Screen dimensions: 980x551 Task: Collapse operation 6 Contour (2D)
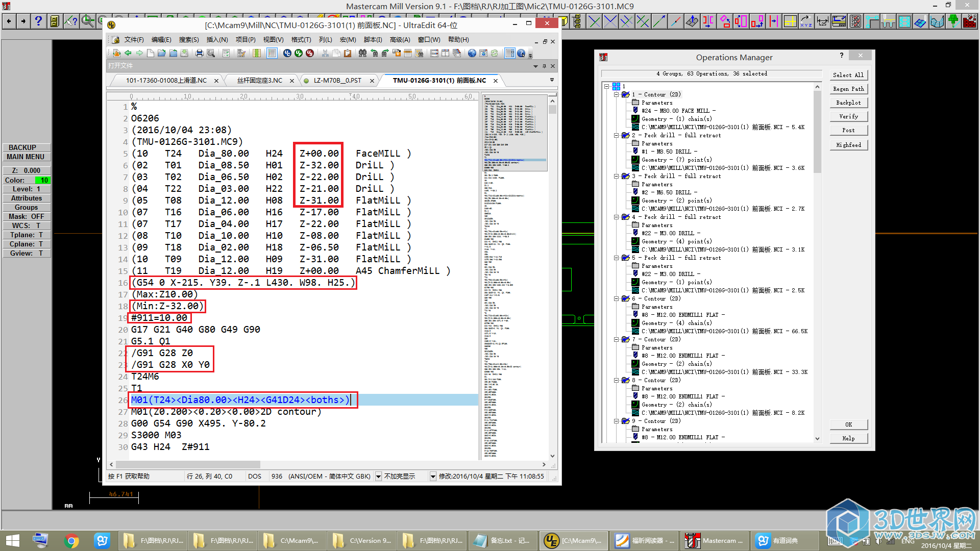pos(616,298)
